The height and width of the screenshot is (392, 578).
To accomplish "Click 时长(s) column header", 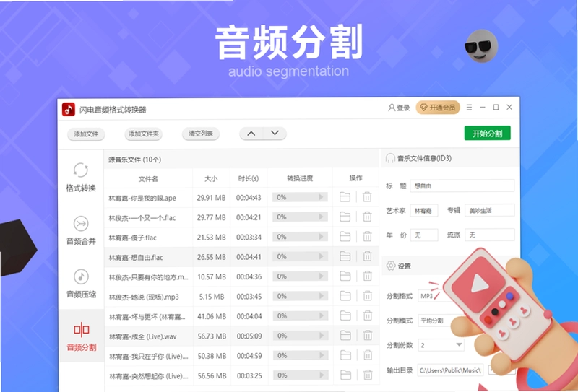I will click(x=249, y=179).
